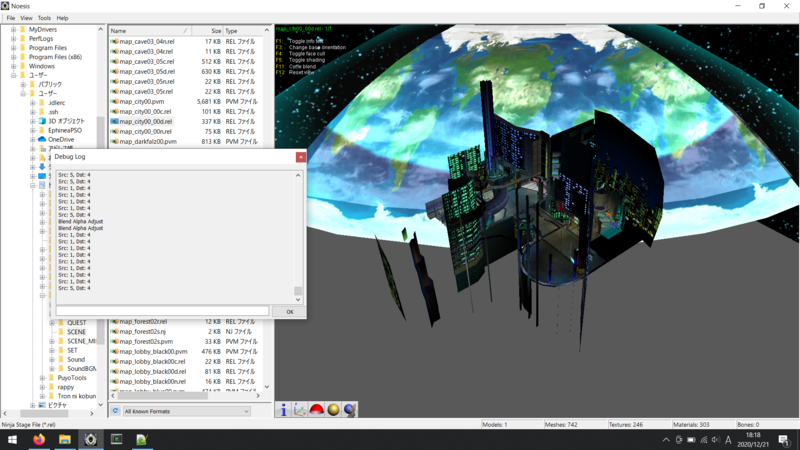
Task: Click the OneDrive cloud icon in tree
Action: click(42, 139)
